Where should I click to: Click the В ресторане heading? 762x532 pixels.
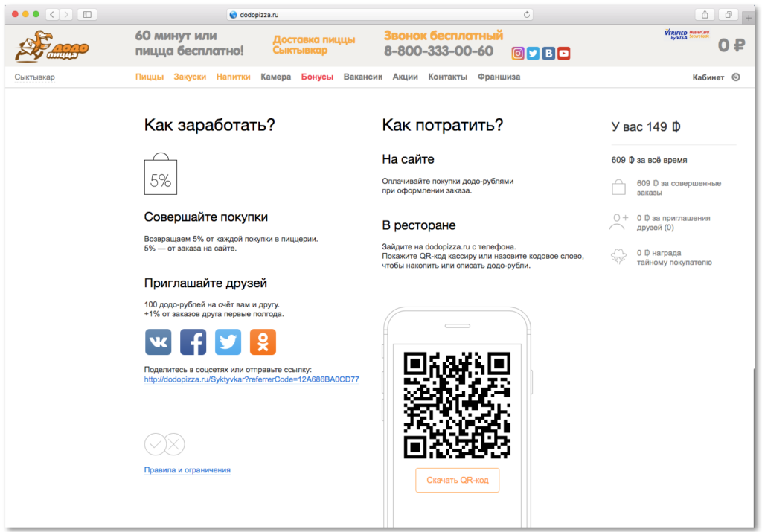418,225
